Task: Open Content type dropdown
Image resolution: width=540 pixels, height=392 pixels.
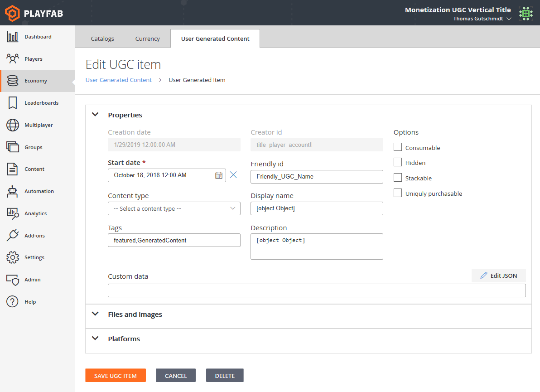Action: [x=174, y=208]
